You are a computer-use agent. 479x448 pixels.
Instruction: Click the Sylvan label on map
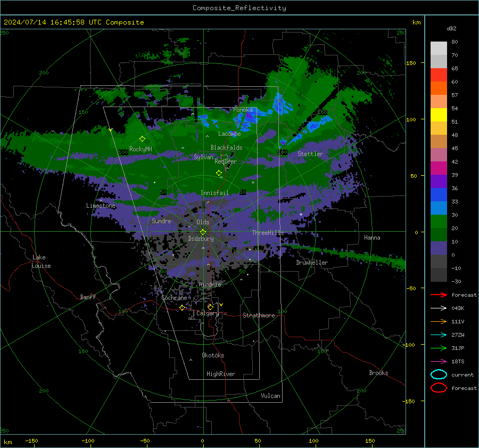(x=203, y=157)
